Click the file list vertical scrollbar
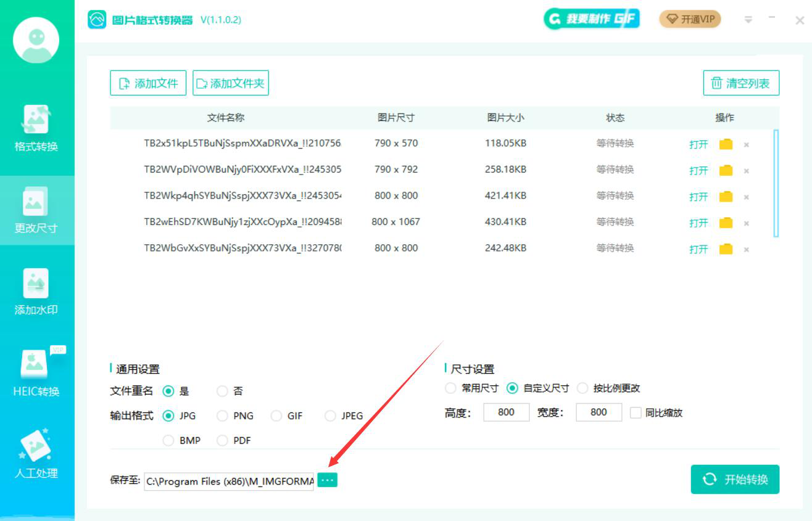Viewport: 812px width, 521px height. coord(776,183)
